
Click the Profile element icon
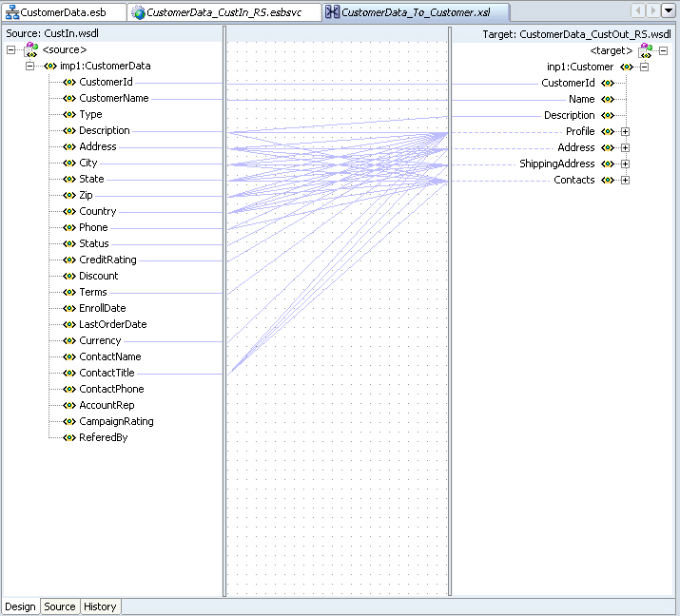(608, 132)
